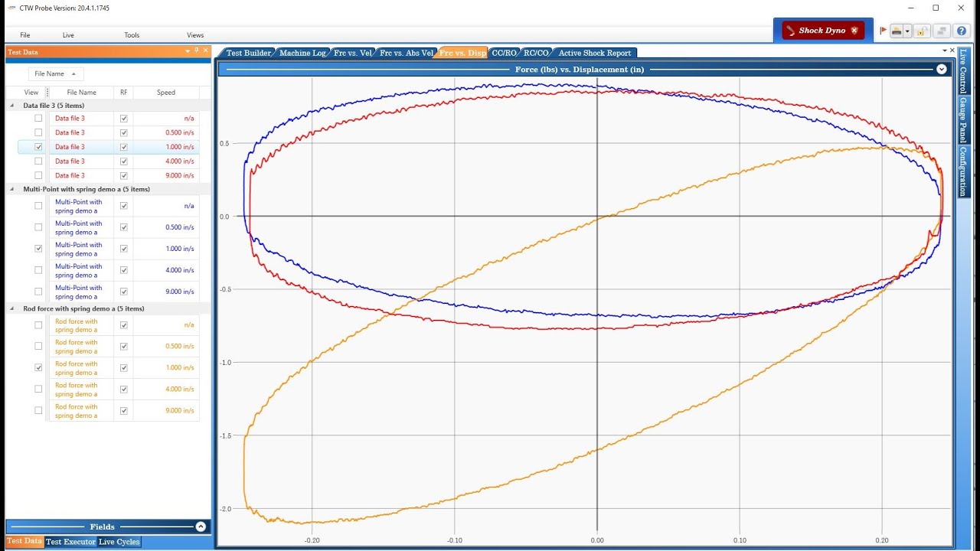Image resolution: width=980 pixels, height=551 pixels.
Task: Open the Active Shock Report tab
Action: click(x=594, y=53)
